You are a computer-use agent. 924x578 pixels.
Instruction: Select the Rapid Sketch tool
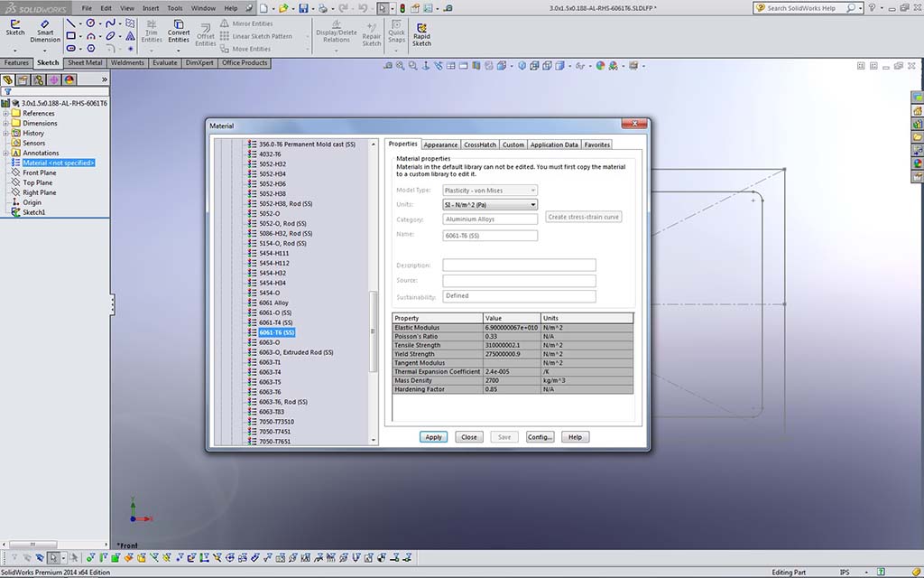click(x=421, y=33)
